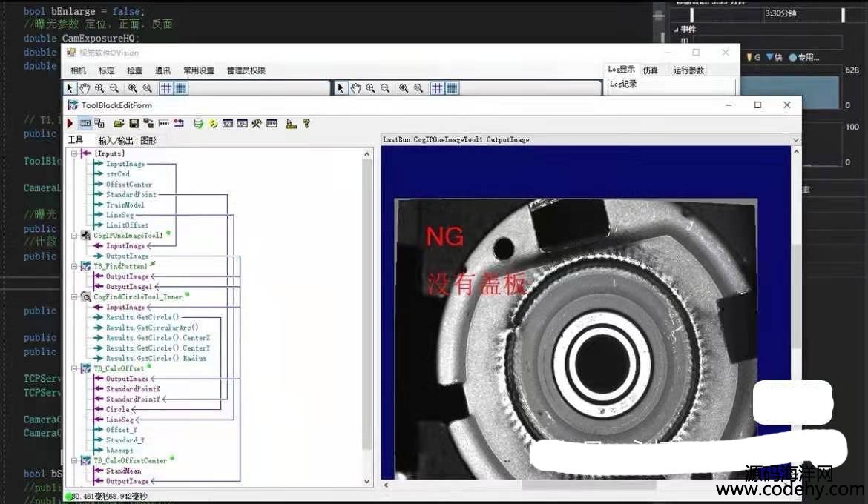Click zoom in magnifier in left DVision toolbar

(x=99, y=88)
